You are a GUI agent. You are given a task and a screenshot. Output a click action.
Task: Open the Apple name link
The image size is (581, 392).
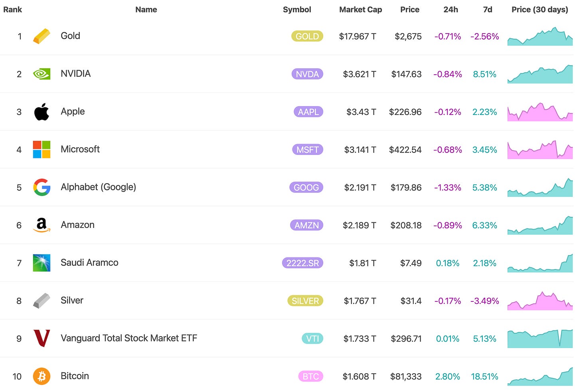pos(73,112)
